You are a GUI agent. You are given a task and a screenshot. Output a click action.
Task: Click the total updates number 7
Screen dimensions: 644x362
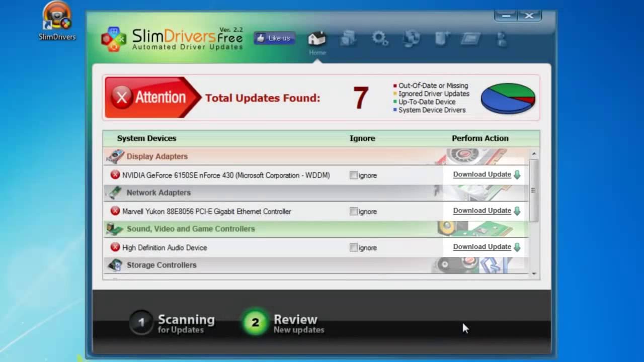point(361,98)
